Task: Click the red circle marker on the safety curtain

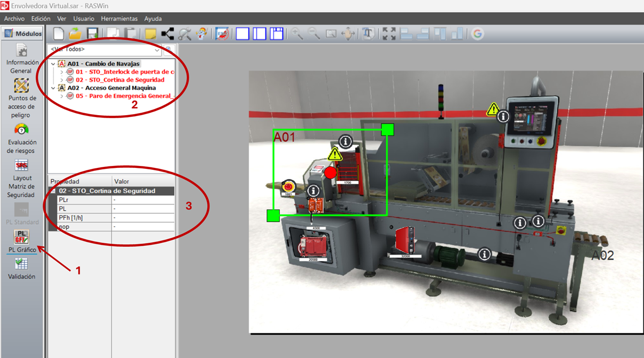Action: click(x=330, y=173)
